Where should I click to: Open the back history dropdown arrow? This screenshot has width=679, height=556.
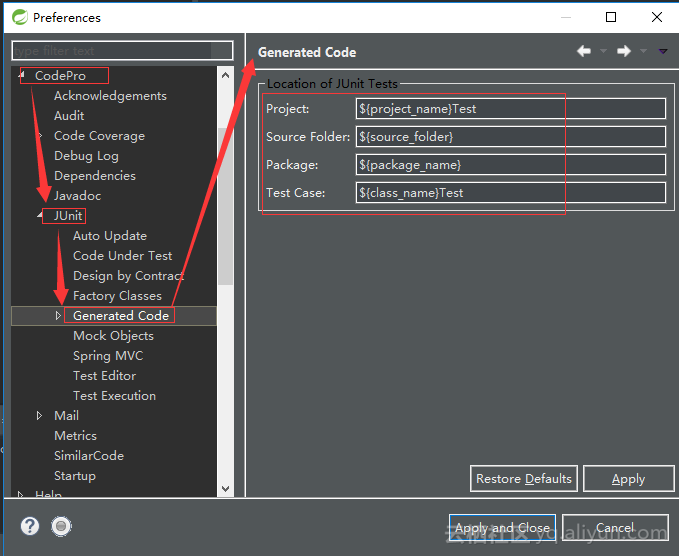pos(603,51)
